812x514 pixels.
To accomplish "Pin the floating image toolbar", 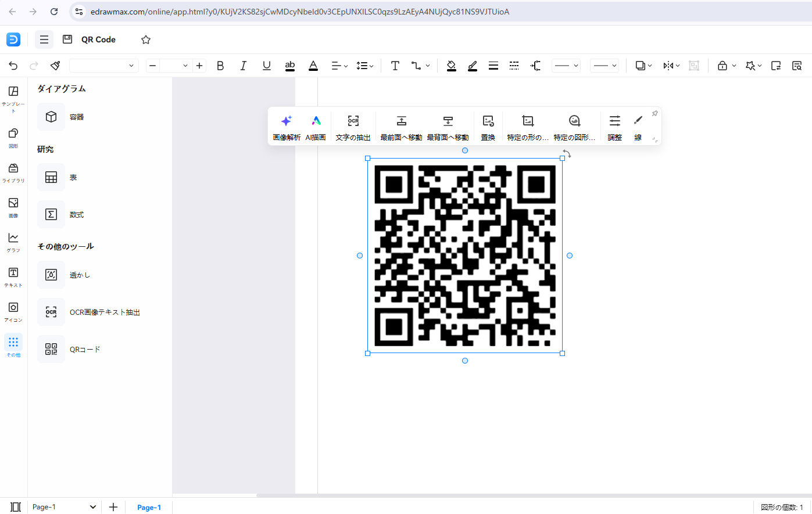I will 654,114.
